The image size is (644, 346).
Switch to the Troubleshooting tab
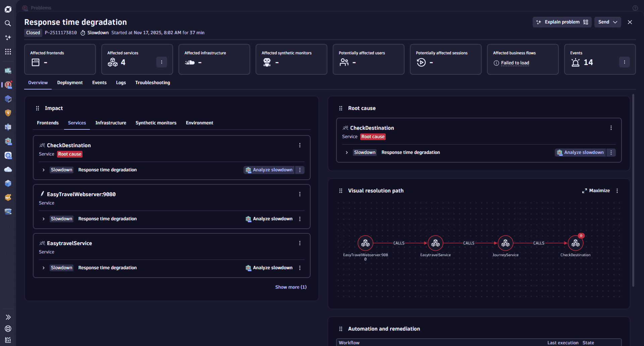[153, 83]
